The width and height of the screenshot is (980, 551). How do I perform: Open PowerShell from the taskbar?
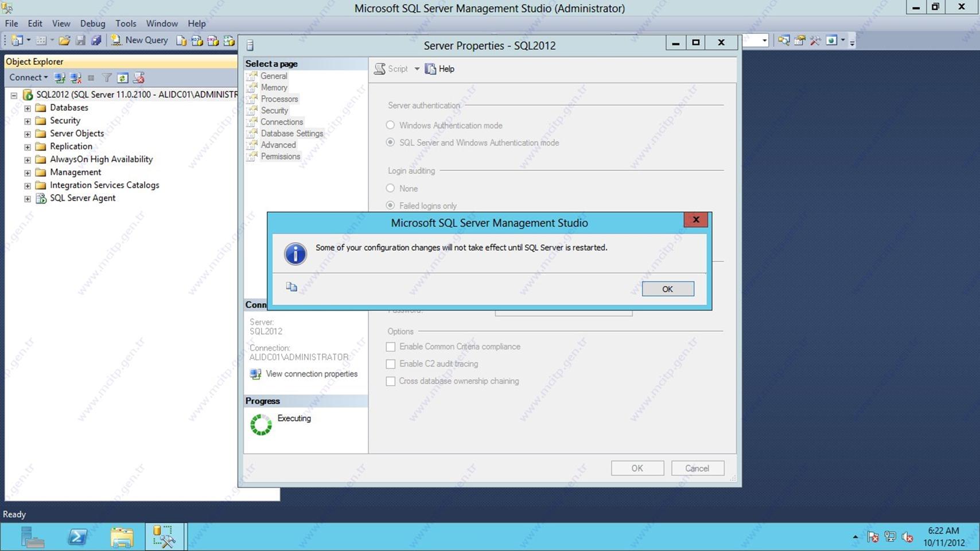tap(77, 537)
